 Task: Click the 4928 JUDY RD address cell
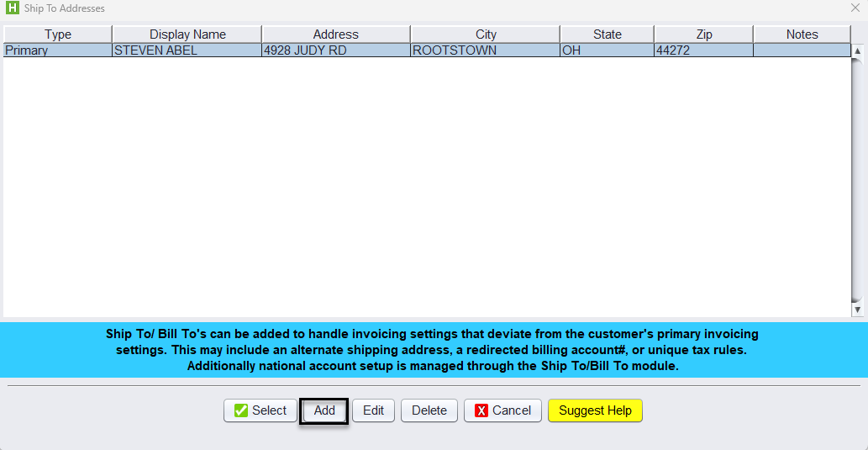pyautogui.click(x=335, y=50)
